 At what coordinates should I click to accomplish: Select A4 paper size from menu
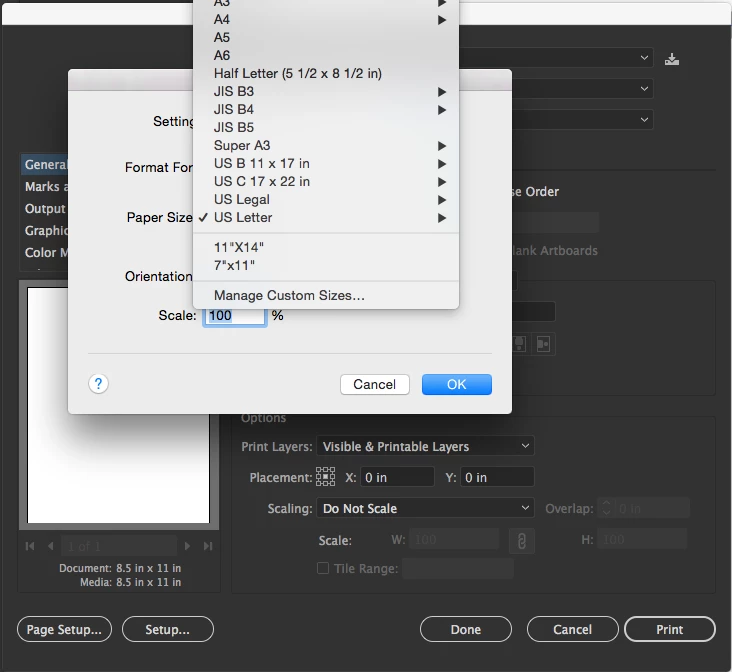tap(326, 20)
